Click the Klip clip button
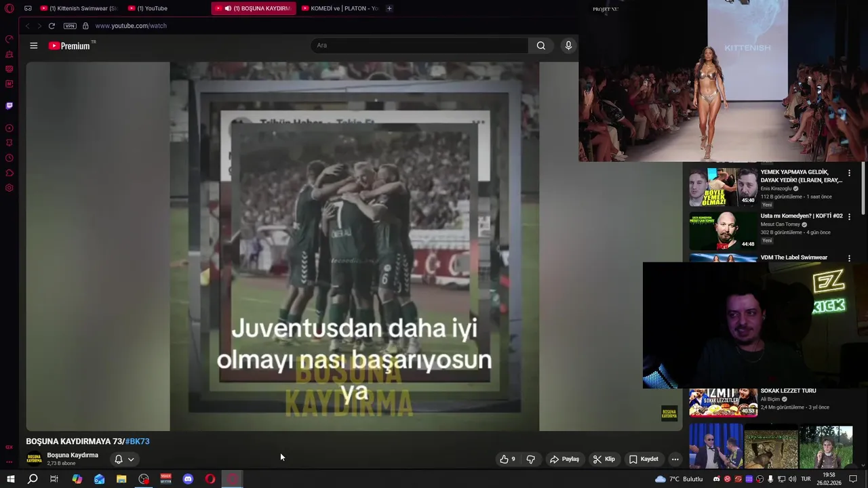Viewport: 868px width, 488px height. 604,459
